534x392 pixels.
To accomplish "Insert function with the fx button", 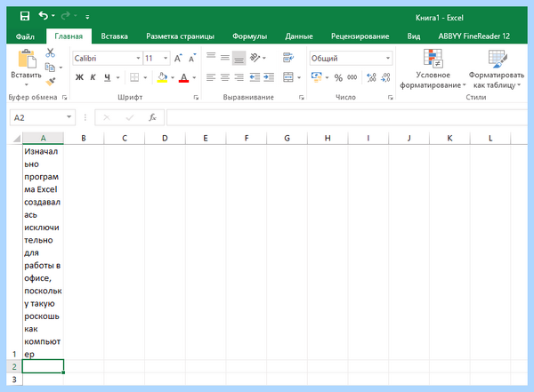I will click(x=152, y=117).
